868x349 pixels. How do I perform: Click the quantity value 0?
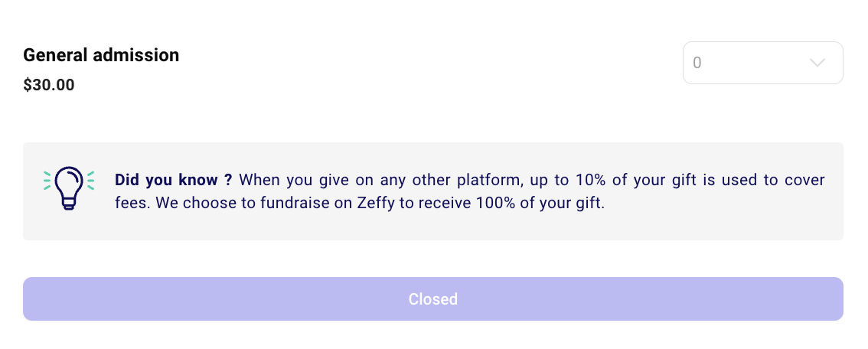(697, 63)
